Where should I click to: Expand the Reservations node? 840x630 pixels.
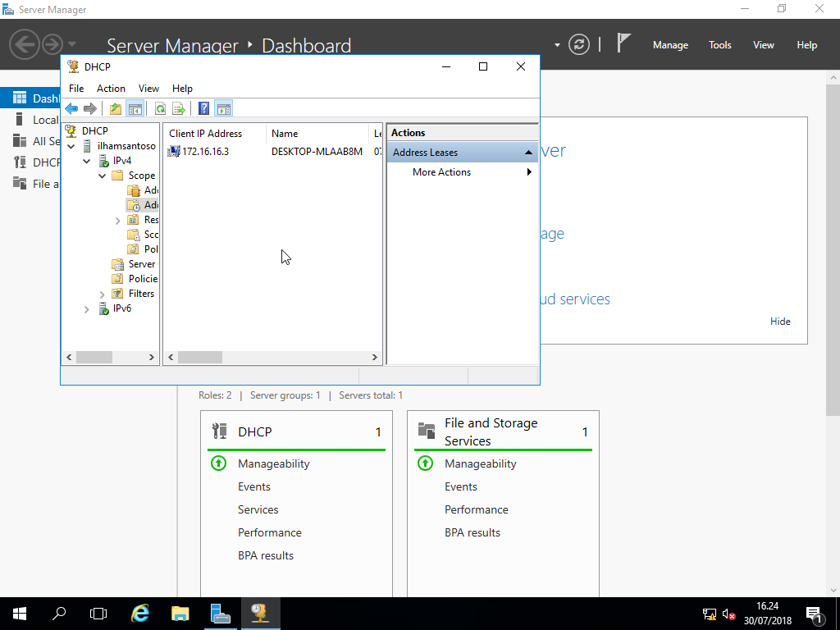(116, 219)
